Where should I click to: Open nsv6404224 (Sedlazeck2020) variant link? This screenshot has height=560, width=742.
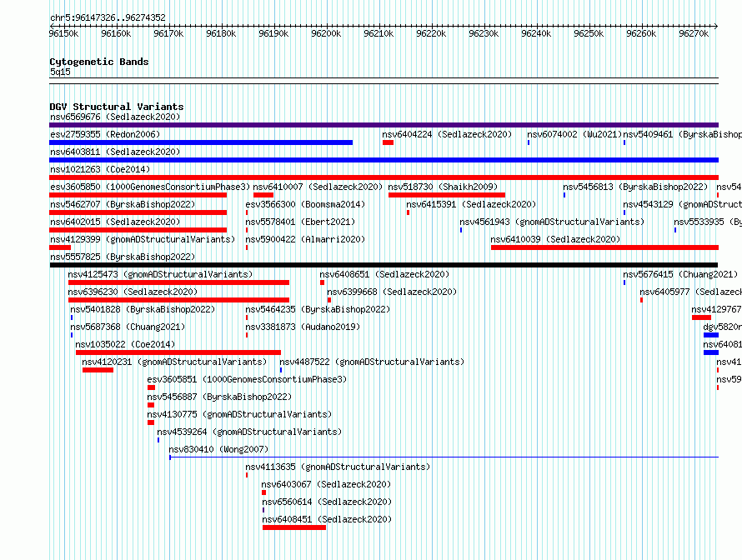point(447,134)
